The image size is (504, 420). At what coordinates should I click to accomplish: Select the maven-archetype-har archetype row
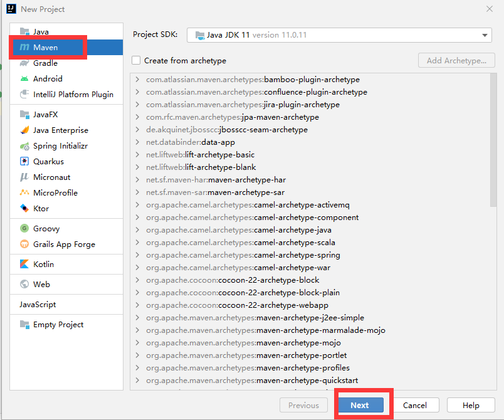click(310, 180)
